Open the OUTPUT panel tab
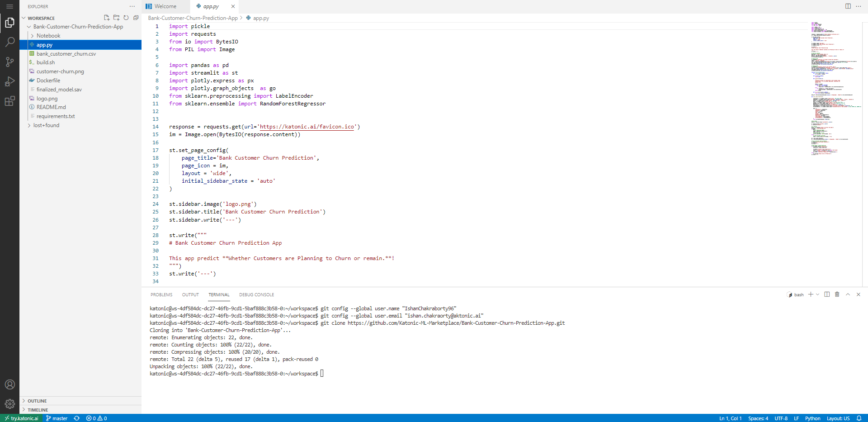The image size is (868, 422). pyautogui.click(x=190, y=294)
